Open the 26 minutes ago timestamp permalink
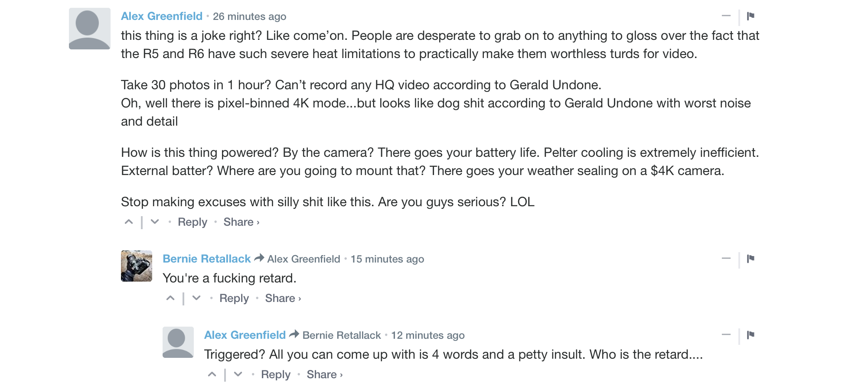The width and height of the screenshot is (868, 386). point(249,16)
